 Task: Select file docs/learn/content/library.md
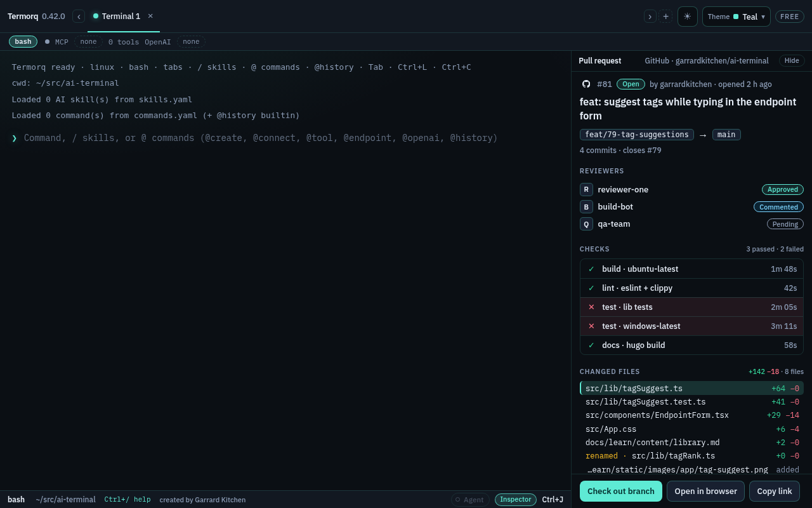pyautogui.click(x=691, y=443)
